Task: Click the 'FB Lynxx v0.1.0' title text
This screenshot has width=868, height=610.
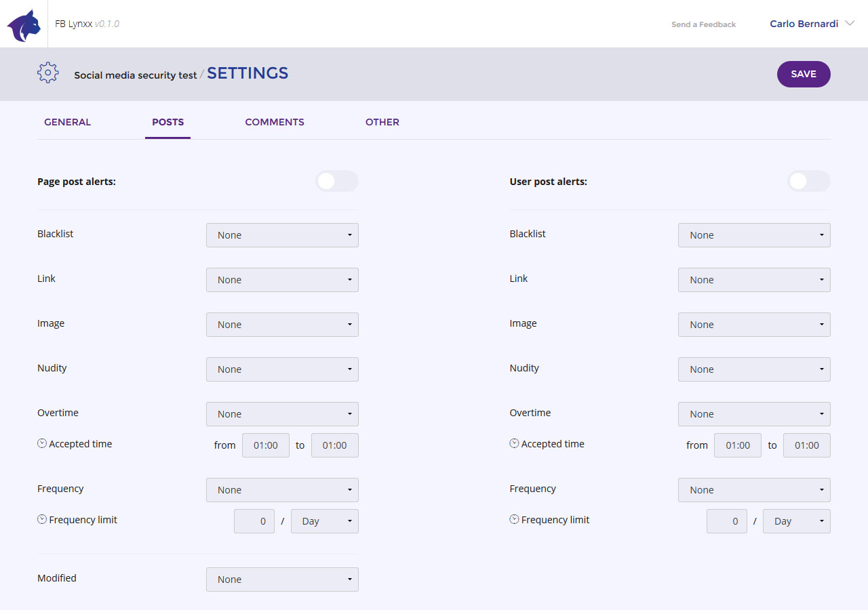Action: 87,24
